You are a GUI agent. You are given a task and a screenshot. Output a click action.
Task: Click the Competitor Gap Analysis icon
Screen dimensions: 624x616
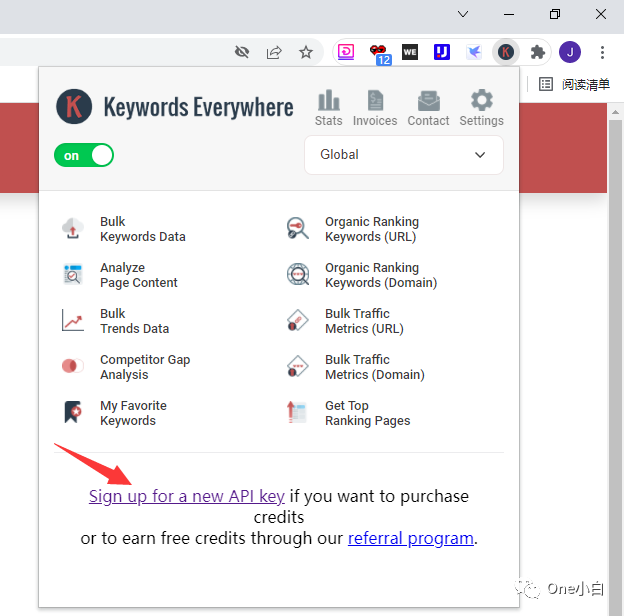tap(73, 366)
